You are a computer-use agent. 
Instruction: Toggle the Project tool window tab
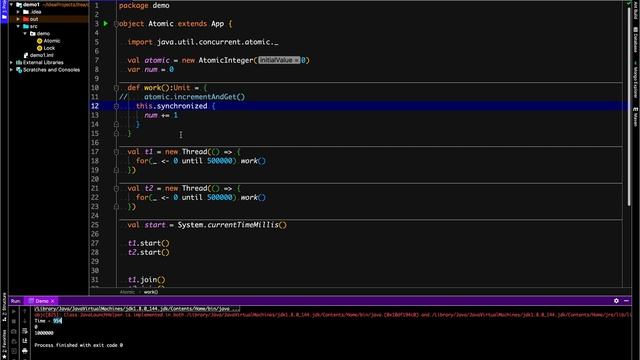[x=4, y=10]
